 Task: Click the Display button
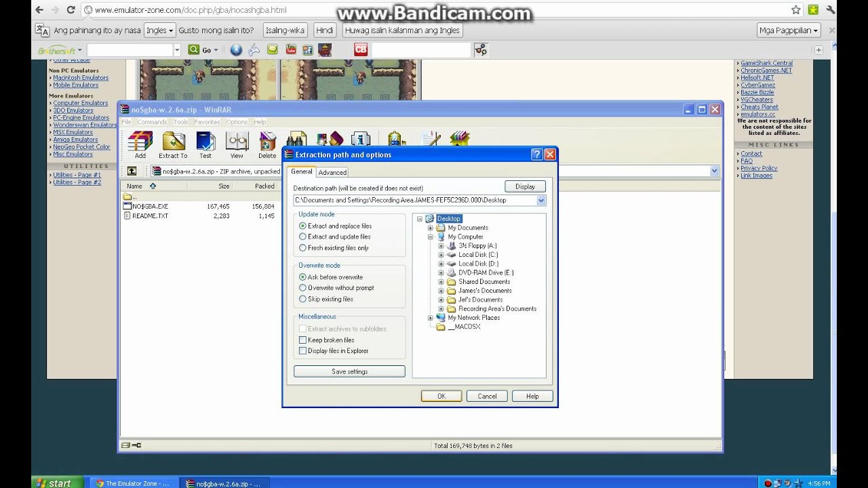coord(525,186)
